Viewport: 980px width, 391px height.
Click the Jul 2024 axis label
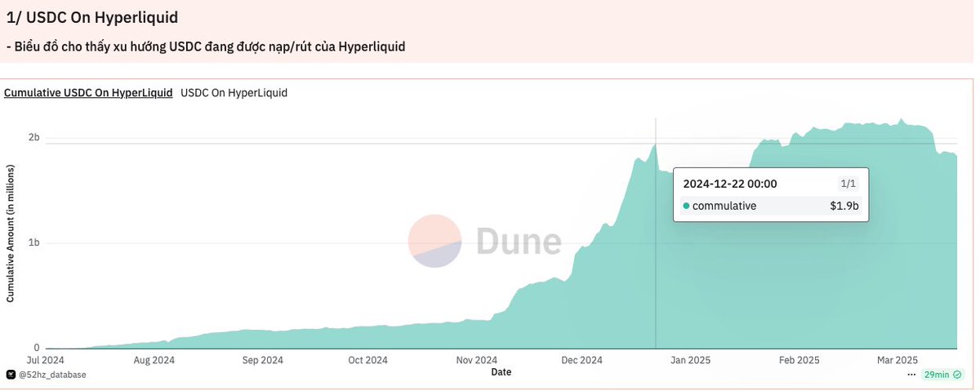tap(46, 360)
